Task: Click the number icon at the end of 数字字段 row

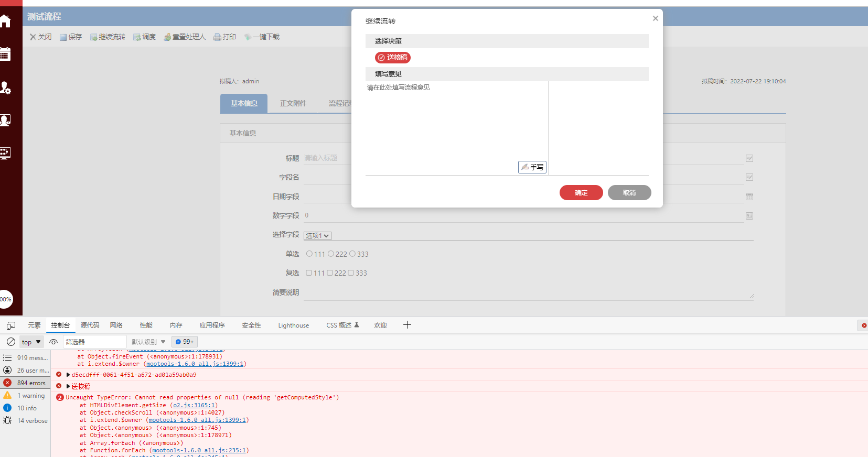Action: (749, 216)
